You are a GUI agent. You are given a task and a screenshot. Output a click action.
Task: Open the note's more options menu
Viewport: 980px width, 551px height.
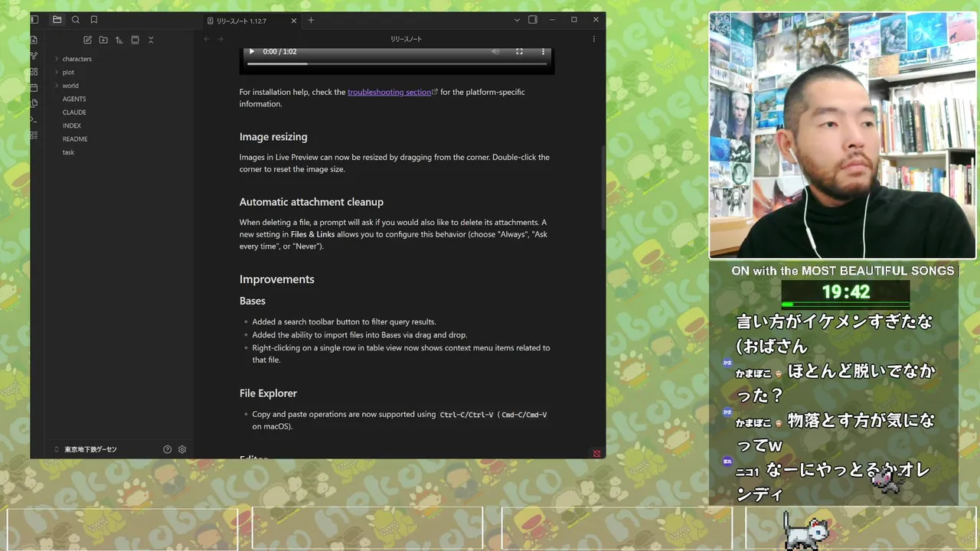click(x=594, y=39)
